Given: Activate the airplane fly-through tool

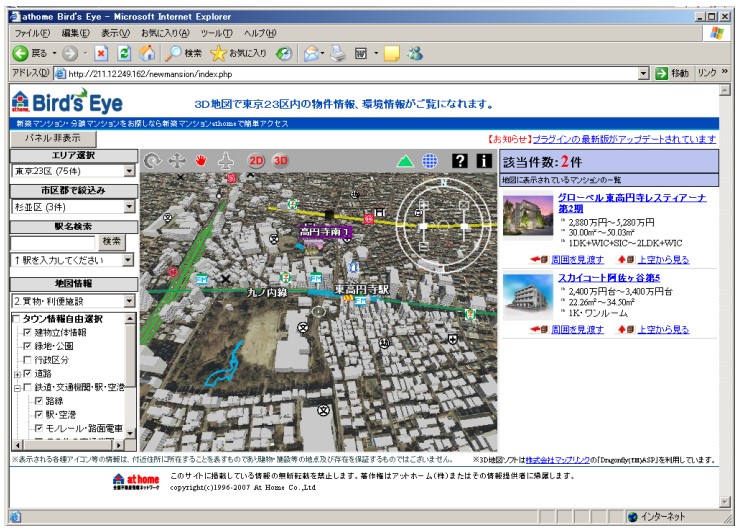Looking at the screenshot, I should point(226,161).
